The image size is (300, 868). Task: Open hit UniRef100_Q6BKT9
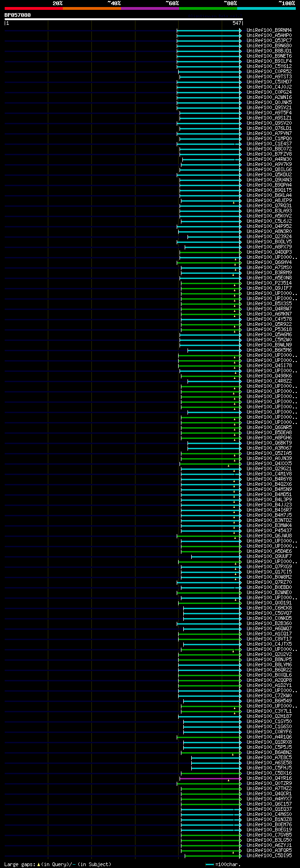269,443
